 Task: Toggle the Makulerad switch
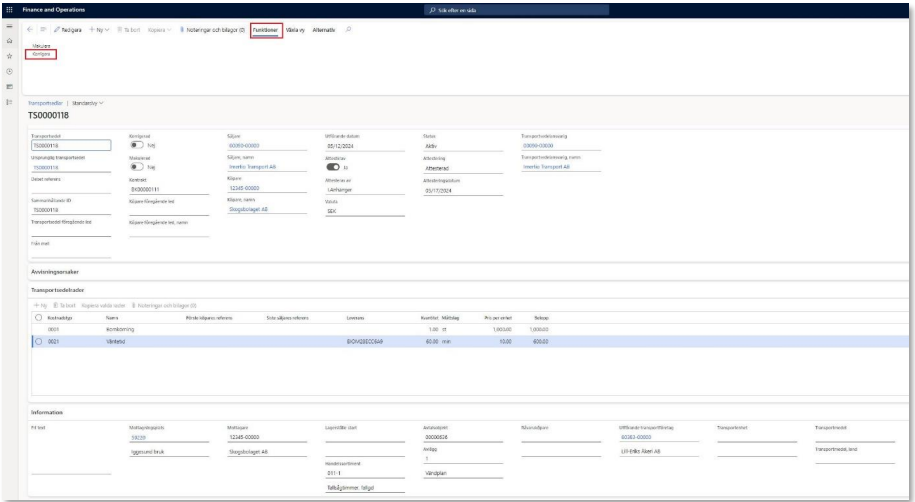pyautogui.click(x=137, y=167)
